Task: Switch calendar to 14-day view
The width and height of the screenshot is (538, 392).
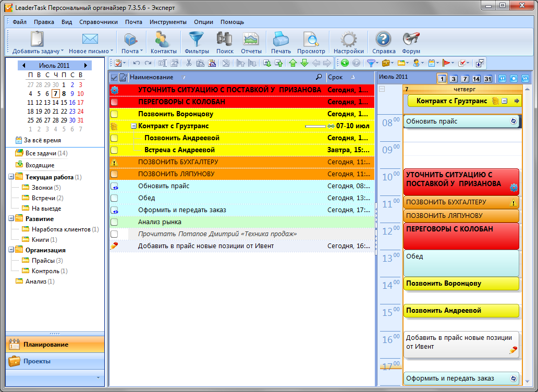Action: tap(476, 79)
